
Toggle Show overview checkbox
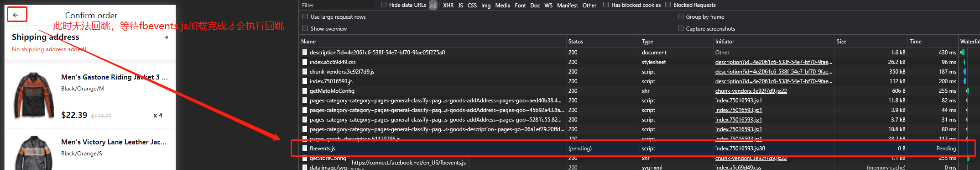[x=305, y=28]
